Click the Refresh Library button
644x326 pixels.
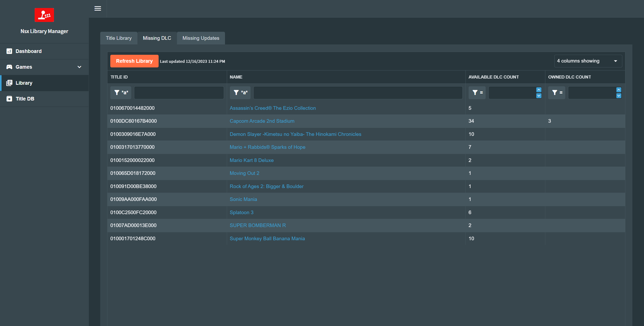pyautogui.click(x=134, y=61)
